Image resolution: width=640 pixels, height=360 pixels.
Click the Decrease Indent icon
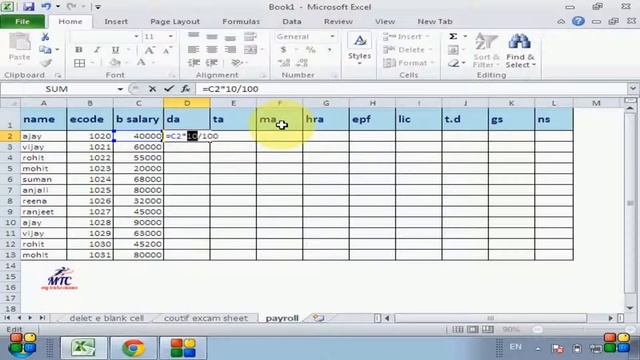[193, 63]
